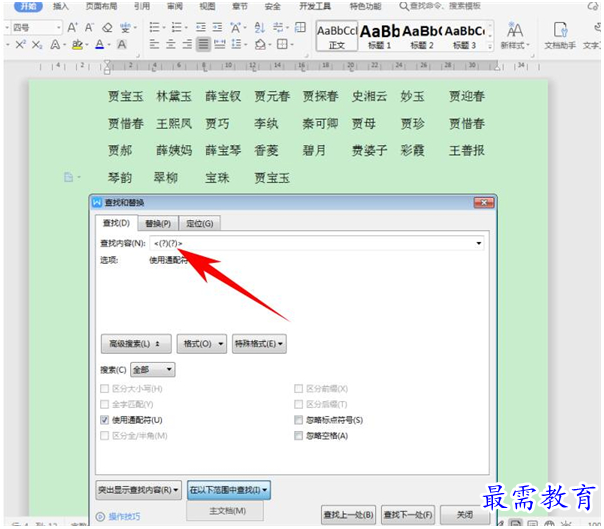Toggle 区分全/半角(M) checkbox
This screenshot has width=604, height=529.
tap(104, 435)
